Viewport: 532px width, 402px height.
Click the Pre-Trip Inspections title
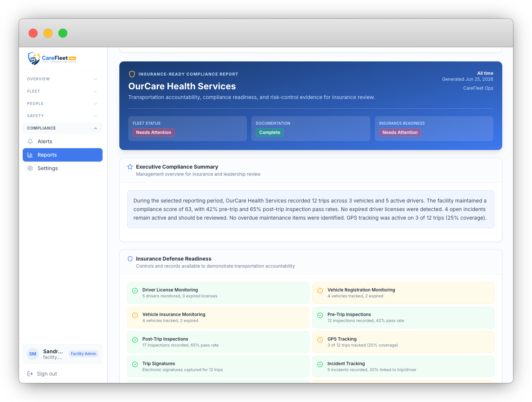click(349, 315)
